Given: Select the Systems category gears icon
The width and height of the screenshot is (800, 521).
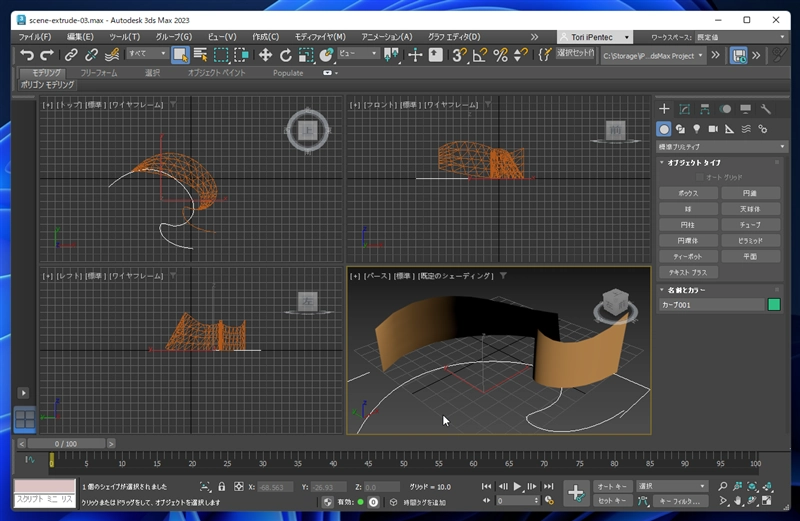Looking at the screenshot, I should [763, 129].
